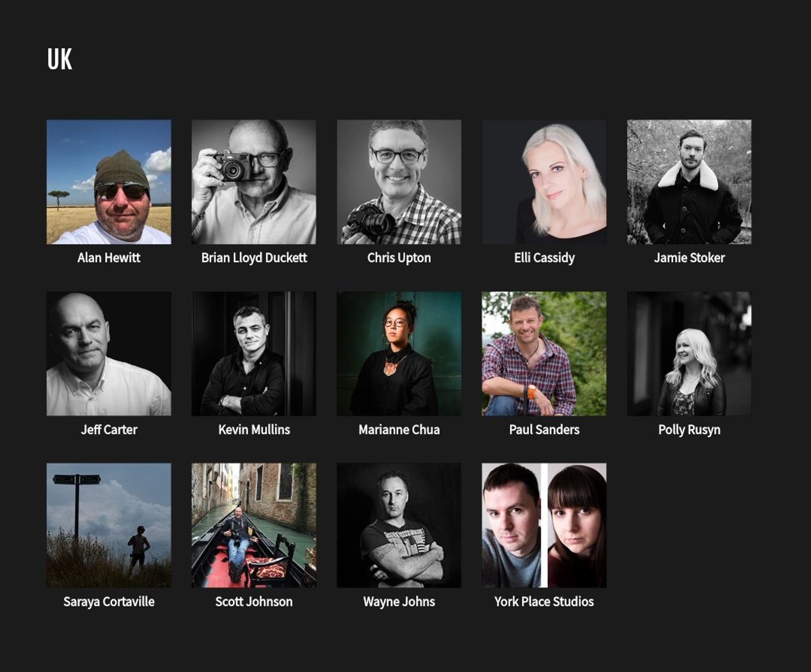
Task: Select Chris Upton's photo
Action: [x=399, y=182]
